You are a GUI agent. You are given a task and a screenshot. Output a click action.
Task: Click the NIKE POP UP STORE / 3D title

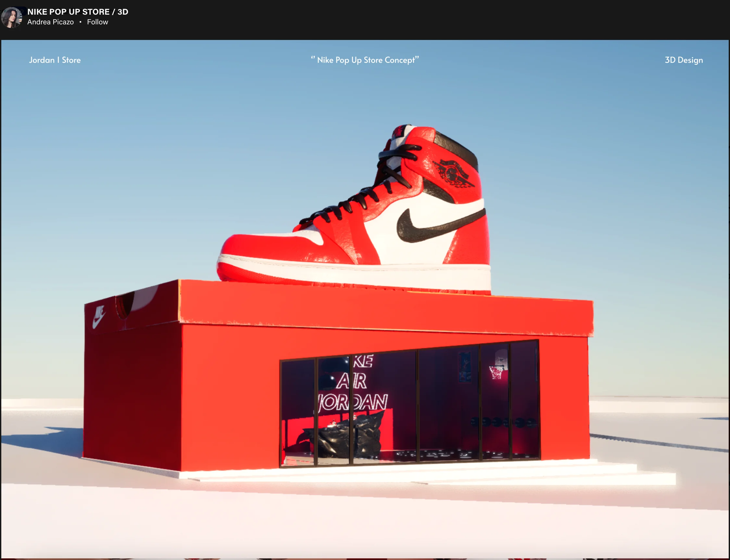tap(78, 12)
